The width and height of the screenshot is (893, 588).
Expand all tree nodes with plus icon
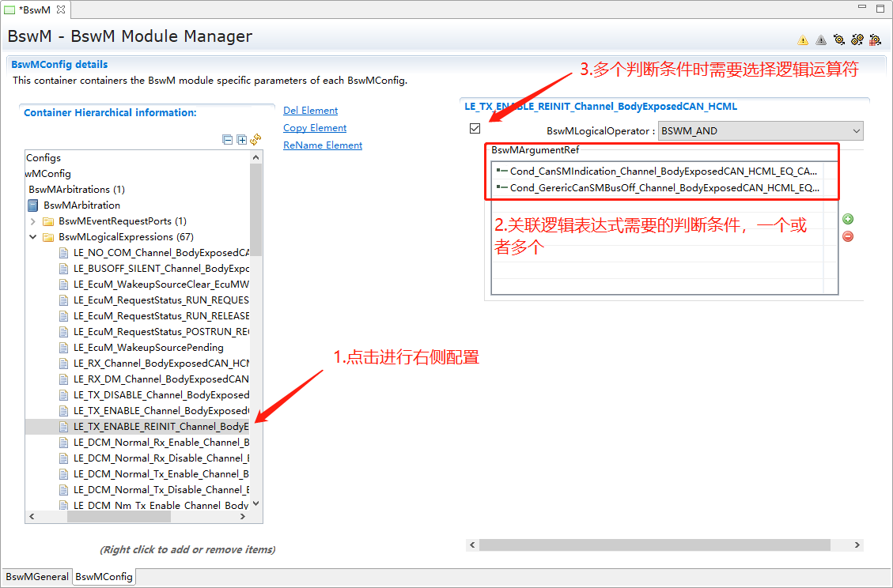[242, 140]
